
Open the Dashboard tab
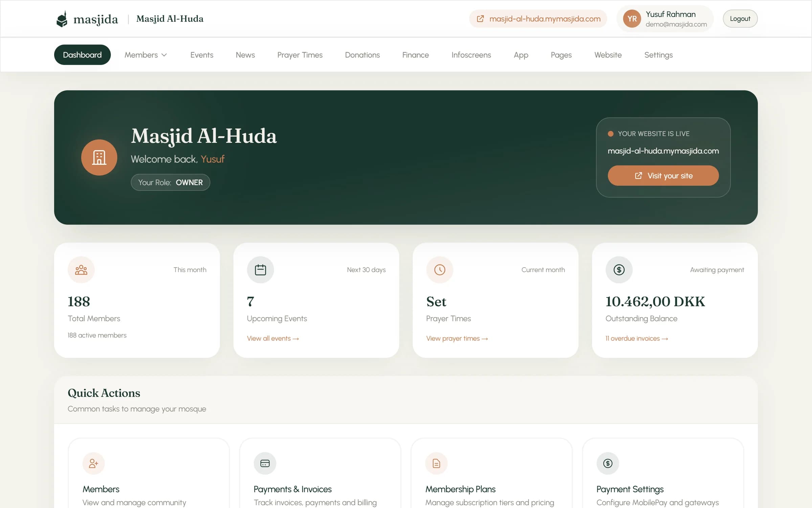(x=82, y=55)
